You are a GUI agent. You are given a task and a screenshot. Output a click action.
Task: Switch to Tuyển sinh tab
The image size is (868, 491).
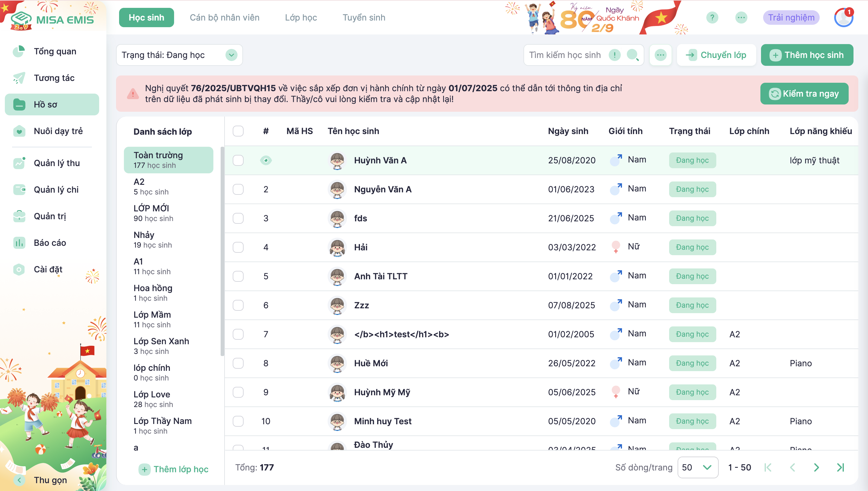pos(364,18)
